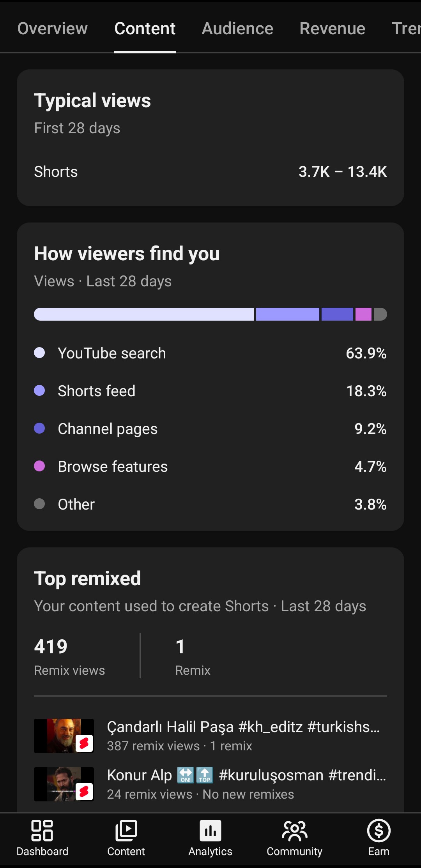Screen dimensions: 421x868
Task: Click Shorts badge on Konur Alp thumbnail
Action: (x=84, y=792)
